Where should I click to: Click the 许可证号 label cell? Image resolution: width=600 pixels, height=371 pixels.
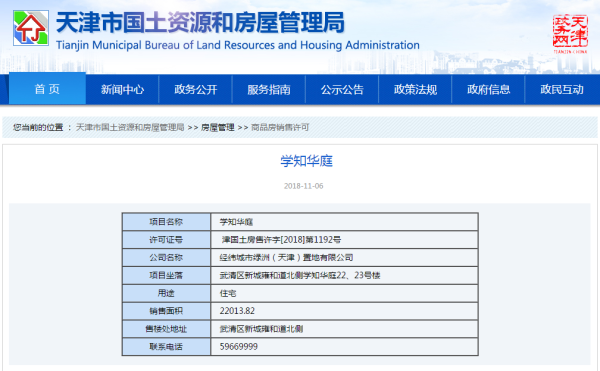pyautogui.click(x=166, y=240)
